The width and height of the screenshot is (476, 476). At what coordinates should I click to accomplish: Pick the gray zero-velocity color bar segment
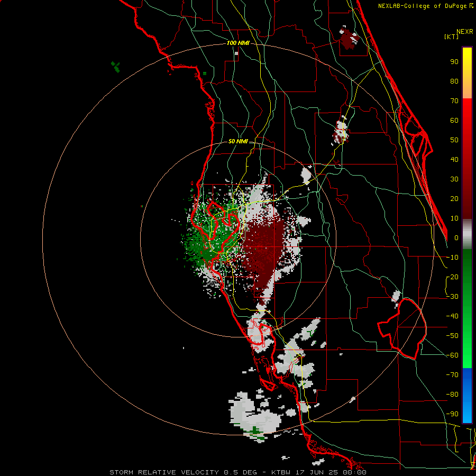(467, 234)
